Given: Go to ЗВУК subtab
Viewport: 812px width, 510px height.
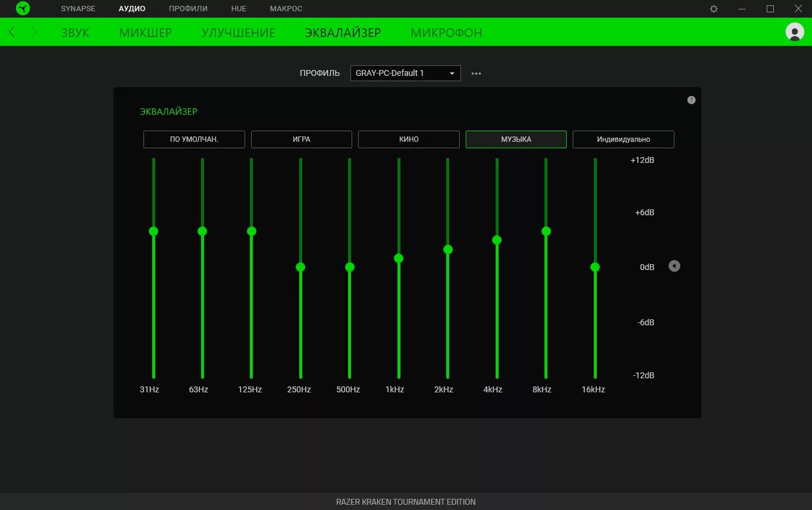Looking at the screenshot, I should [x=75, y=32].
